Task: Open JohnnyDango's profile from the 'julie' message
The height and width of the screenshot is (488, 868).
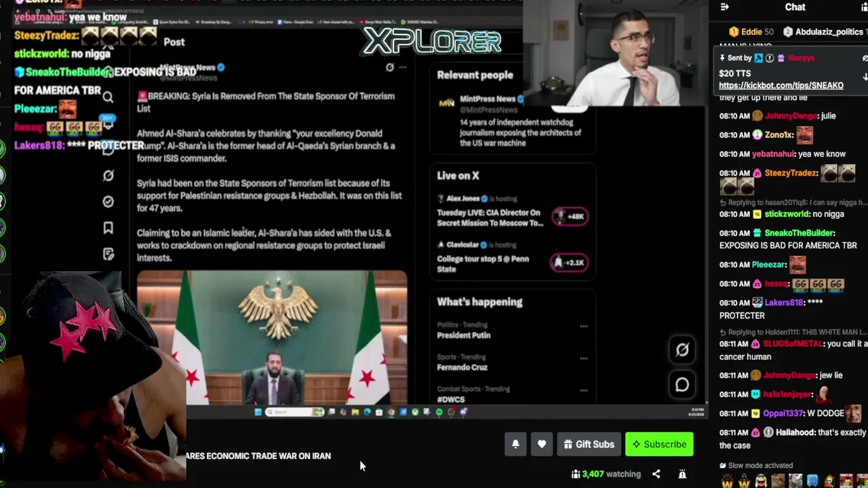Action: [x=789, y=116]
